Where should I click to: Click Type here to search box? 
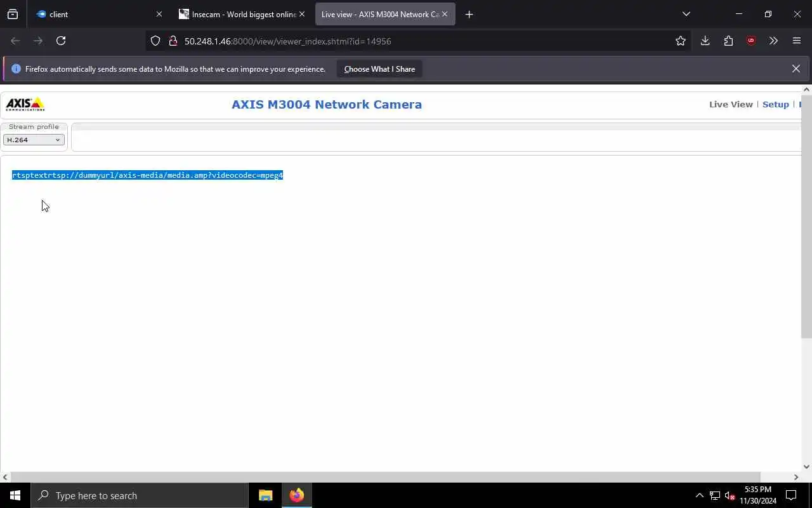140,495
